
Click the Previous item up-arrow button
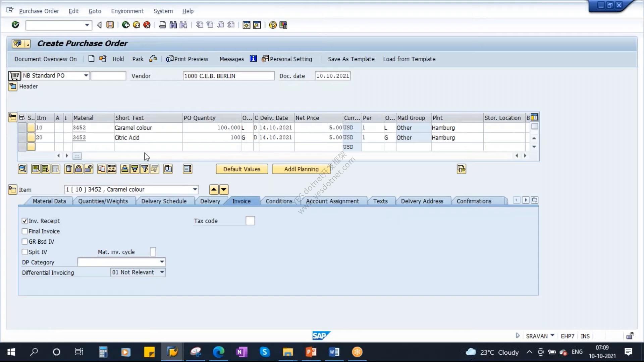[214, 190]
